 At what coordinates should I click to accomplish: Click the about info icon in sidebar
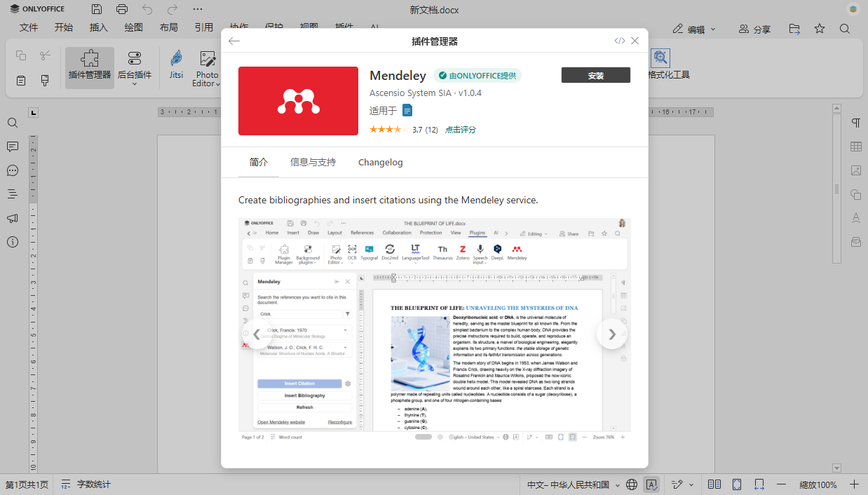13,242
